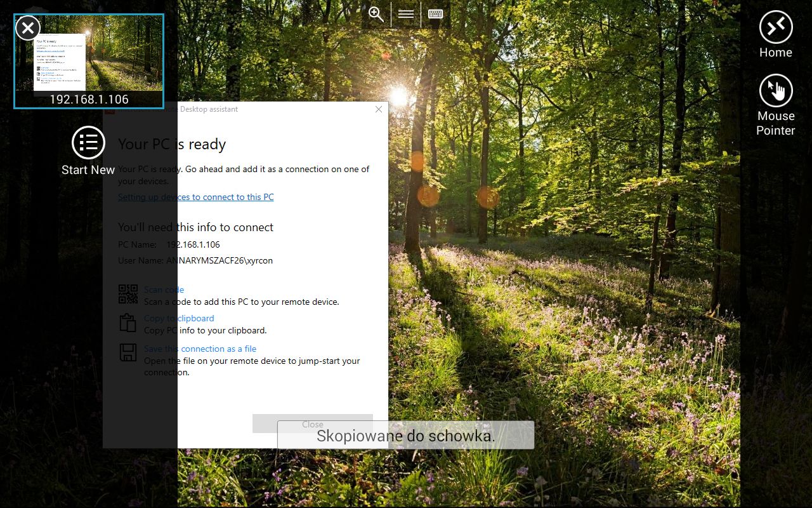Select the 192.168.1.106 session thumbnail
Image resolution: width=812 pixels, height=508 pixels.
[x=89, y=62]
